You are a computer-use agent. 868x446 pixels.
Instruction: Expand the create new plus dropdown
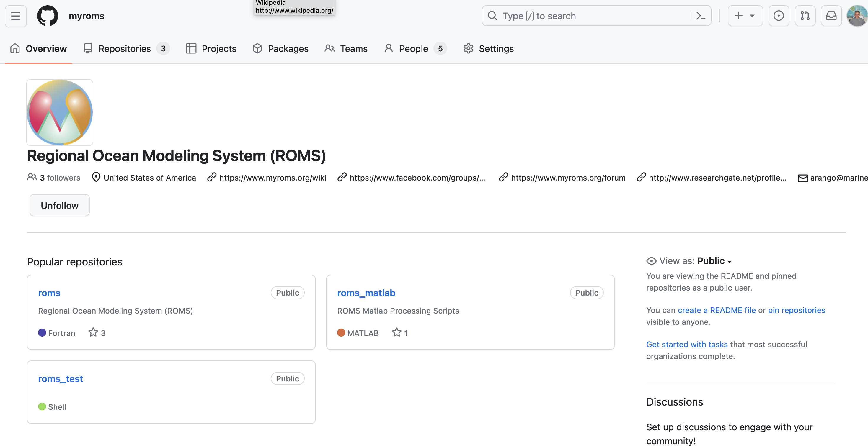[x=745, y=16]
